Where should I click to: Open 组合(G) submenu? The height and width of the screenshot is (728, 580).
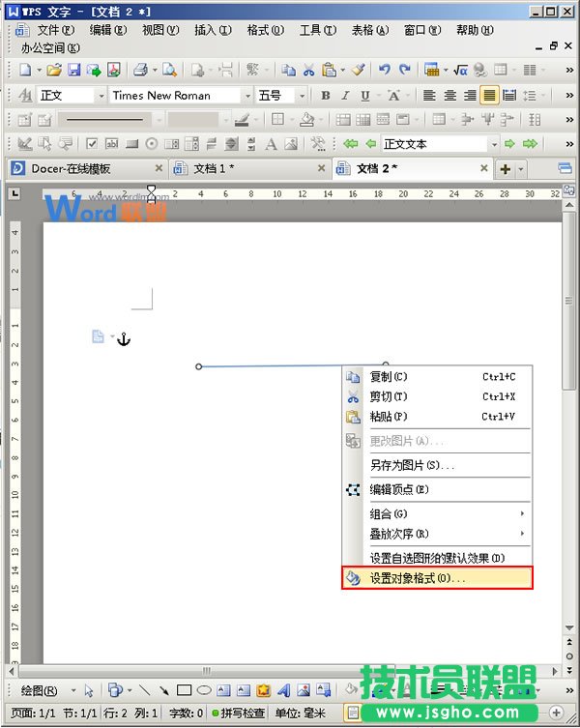click(437, 513)
